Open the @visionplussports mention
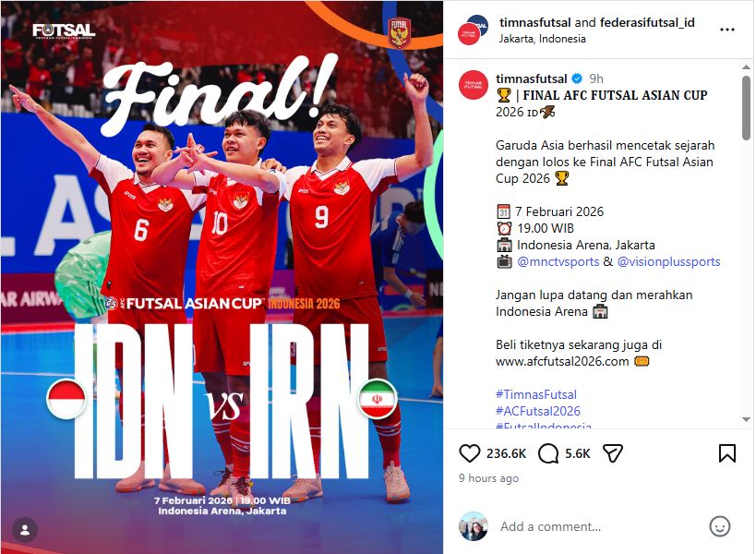 coord(668,261)
